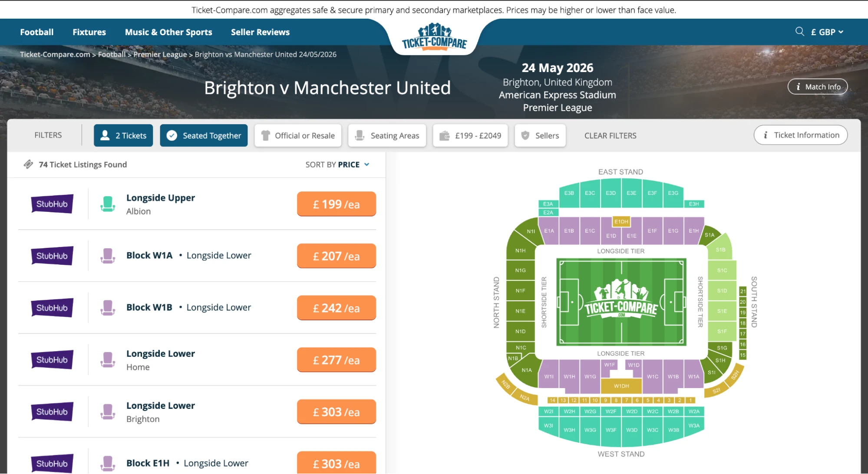This screenshot has height=474, width=868.
Task: Click the tag icon beside 74 Ticket Listings Found
Action: coord(28,164)
